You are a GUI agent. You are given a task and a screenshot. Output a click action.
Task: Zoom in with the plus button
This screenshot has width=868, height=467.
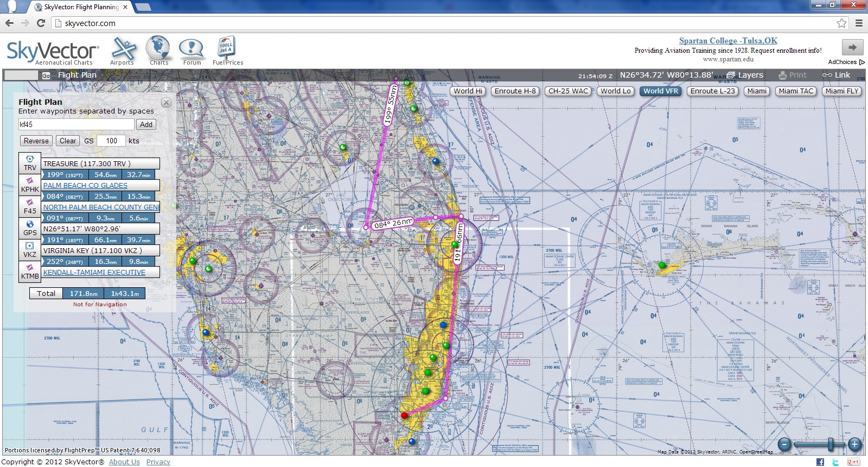coord(854,444)
